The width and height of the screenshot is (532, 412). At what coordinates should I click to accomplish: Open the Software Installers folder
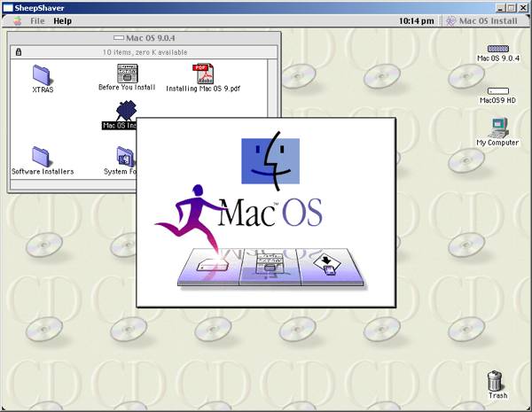point(43,156)
